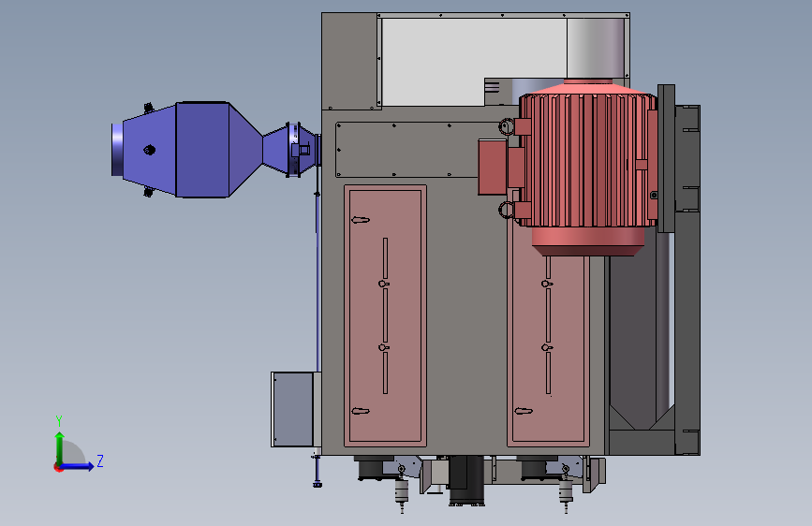
Task: Select the motor mounting plate next to the frame
Action: tap(667, 158)
